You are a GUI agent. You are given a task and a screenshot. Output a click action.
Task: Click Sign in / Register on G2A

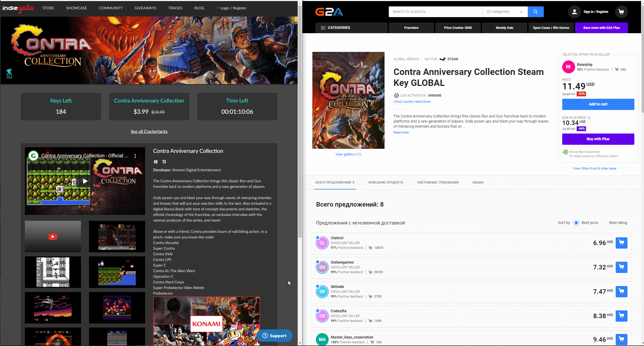click(596, 12)
